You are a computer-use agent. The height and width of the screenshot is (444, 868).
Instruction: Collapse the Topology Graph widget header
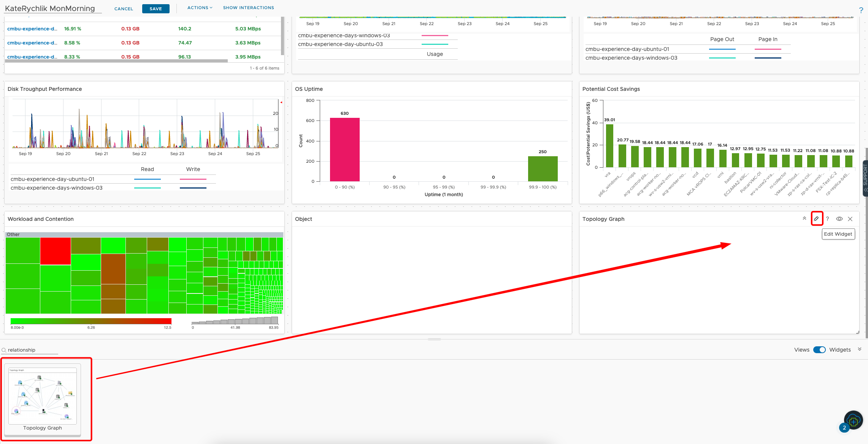(x=805, y=219)
